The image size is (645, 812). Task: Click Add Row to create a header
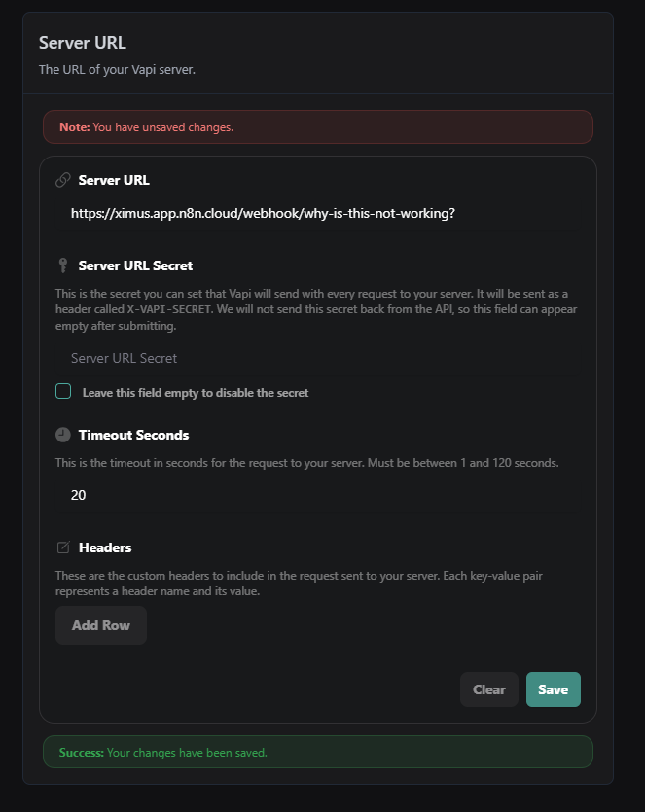[x=100, y=624]
